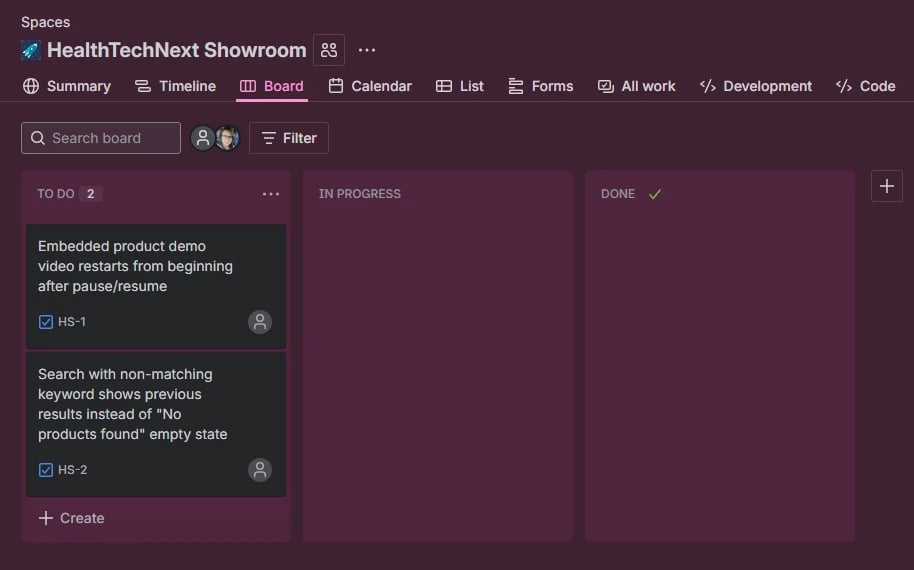Viewport: 914px width, 570px height.
Task: Open the List tab
Action: click(459, 86)
